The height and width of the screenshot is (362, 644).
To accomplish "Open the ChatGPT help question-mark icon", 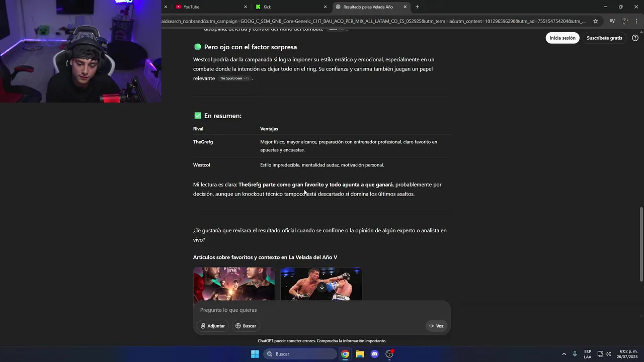I will [635, 38].
